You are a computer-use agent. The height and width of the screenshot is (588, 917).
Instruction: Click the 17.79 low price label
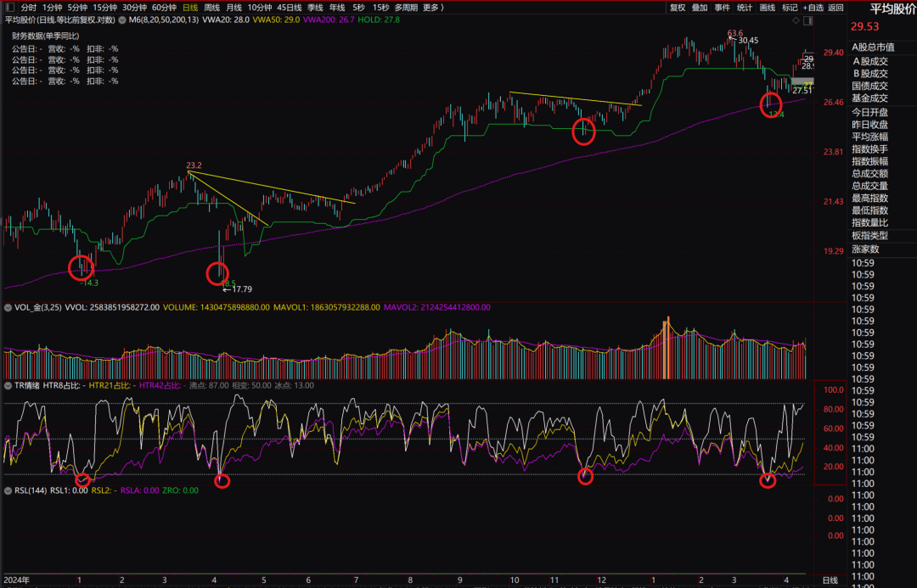click(242, 289)
